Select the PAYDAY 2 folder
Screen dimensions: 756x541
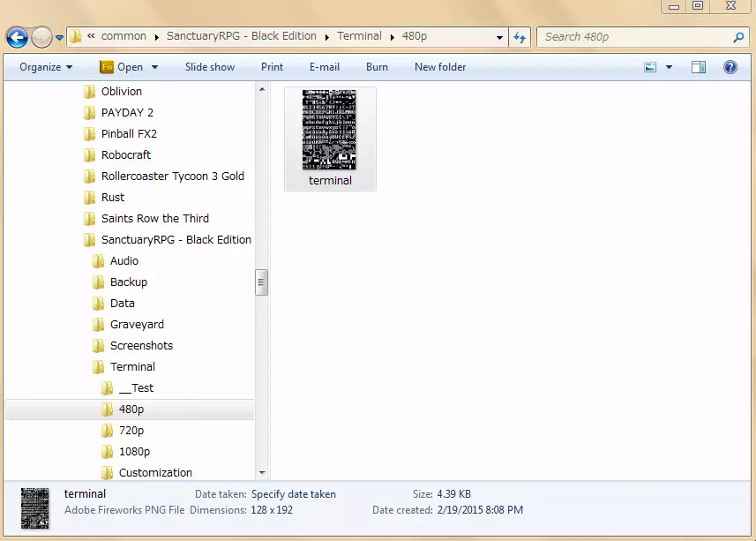point(127,112)
